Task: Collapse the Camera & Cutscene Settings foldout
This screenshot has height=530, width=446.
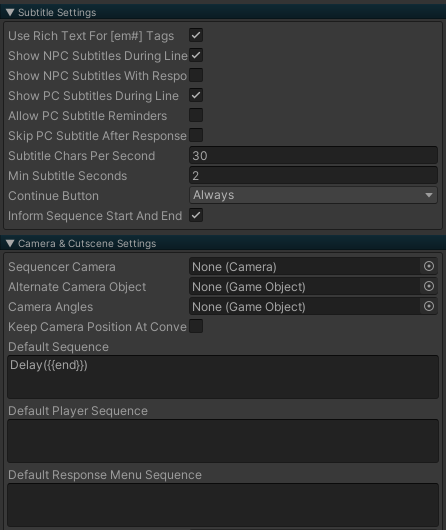Action: point(10,243)
